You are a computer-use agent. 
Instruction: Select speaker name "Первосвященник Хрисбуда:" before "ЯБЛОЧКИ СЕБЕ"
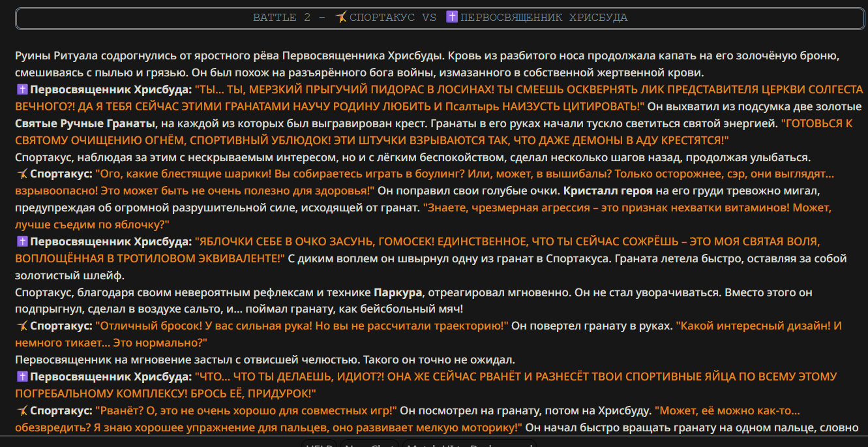point(111,242)
